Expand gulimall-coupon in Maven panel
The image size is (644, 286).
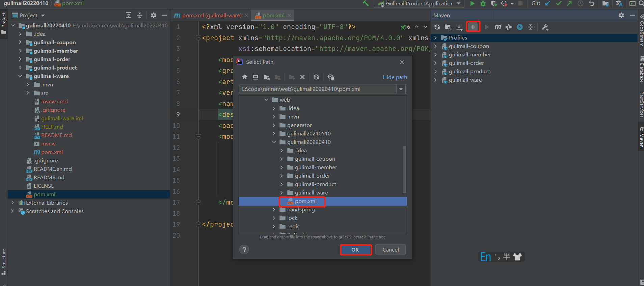pos(435,46)
